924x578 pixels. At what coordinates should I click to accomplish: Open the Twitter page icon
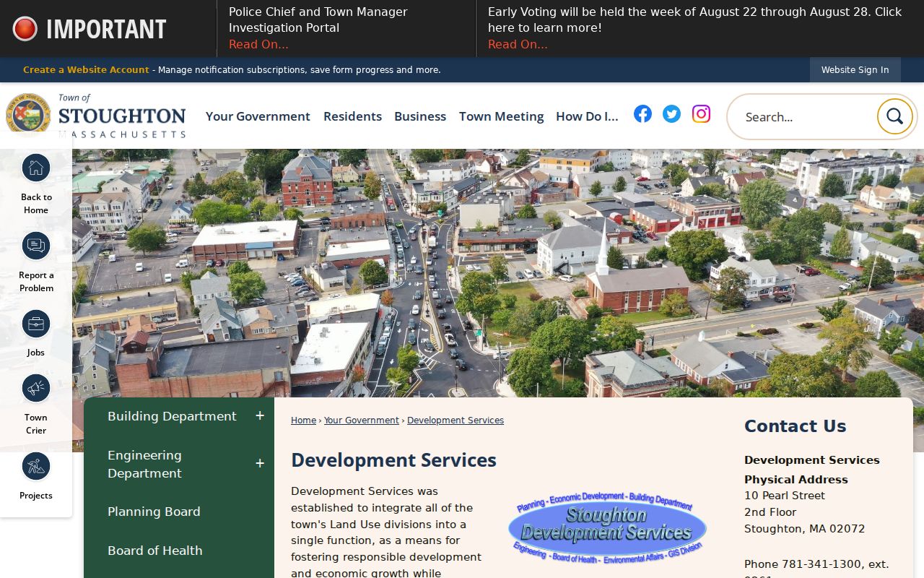(x=671, y=113)
